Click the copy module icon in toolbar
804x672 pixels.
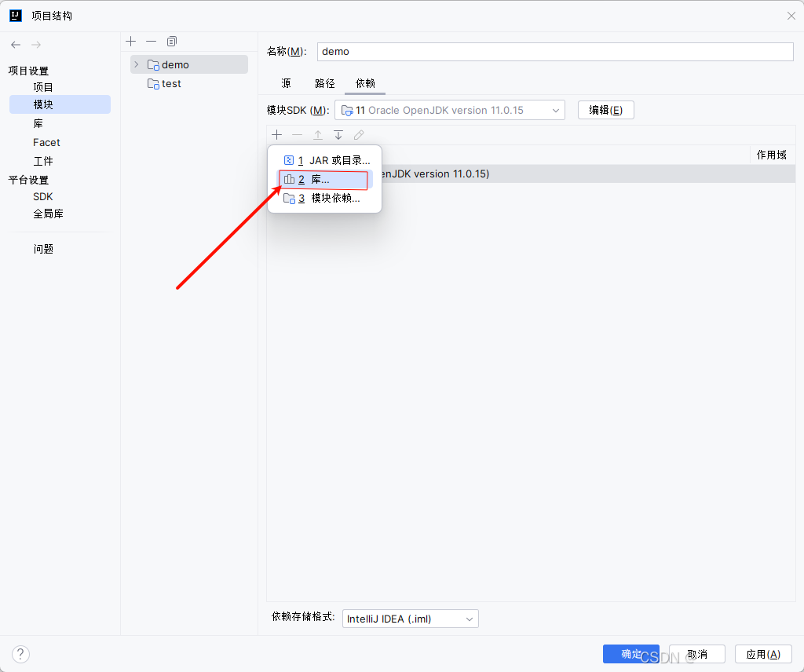(171, 41)
